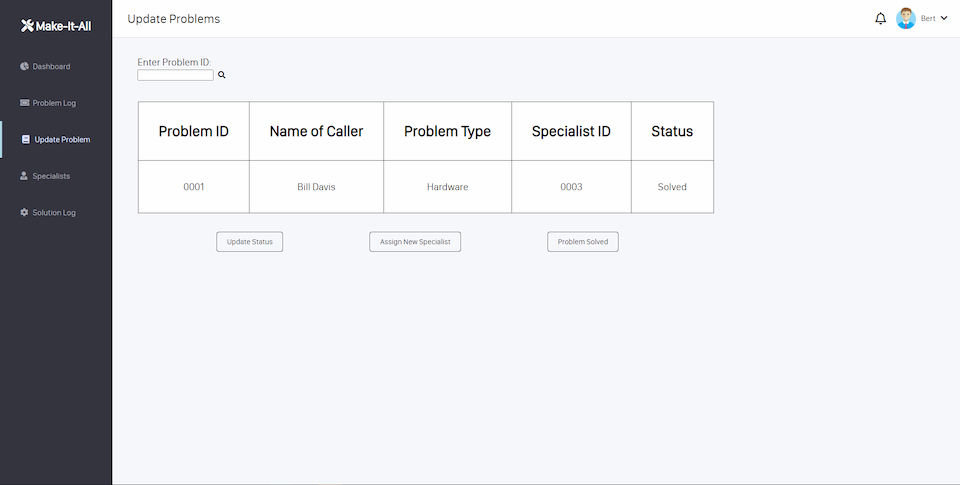The image size is (960, 485).
Task: Click the Dashboard pie chart icon
Action: pyautogui.click(x=24, y=67)
